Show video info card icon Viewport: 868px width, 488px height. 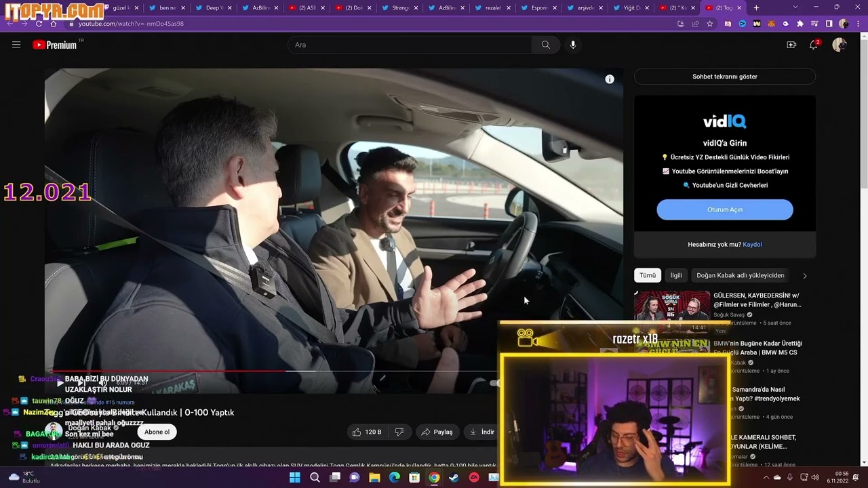(x=610, y=79)
